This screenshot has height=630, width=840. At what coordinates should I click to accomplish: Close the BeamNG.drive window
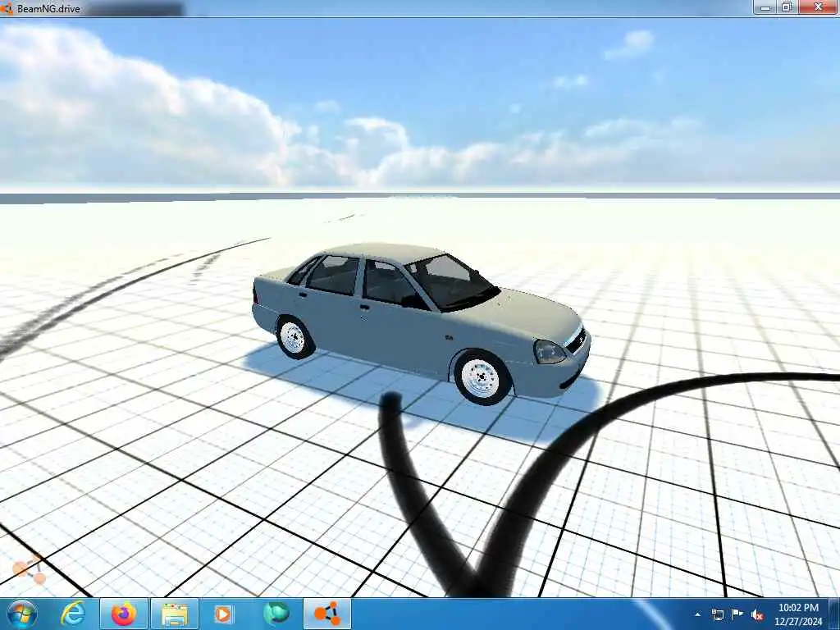click(x=818, y=7)
